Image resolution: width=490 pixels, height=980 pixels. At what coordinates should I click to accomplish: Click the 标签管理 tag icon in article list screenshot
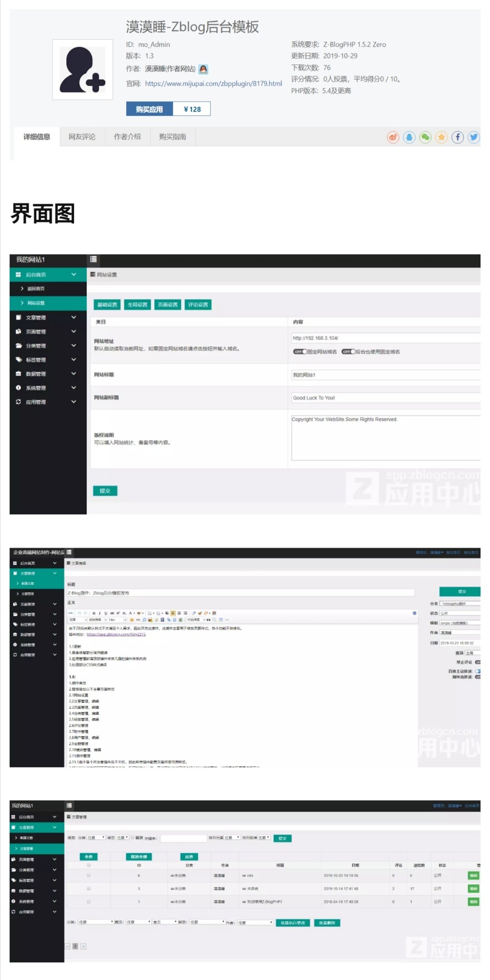pyautogui.click(x=13, y=880)
